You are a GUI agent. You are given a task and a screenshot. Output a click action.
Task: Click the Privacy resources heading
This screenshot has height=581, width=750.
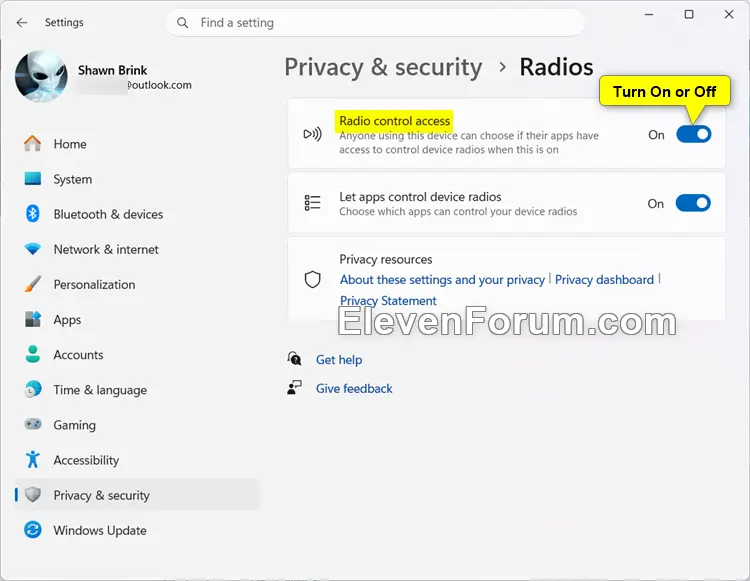[x=386, y=259]
